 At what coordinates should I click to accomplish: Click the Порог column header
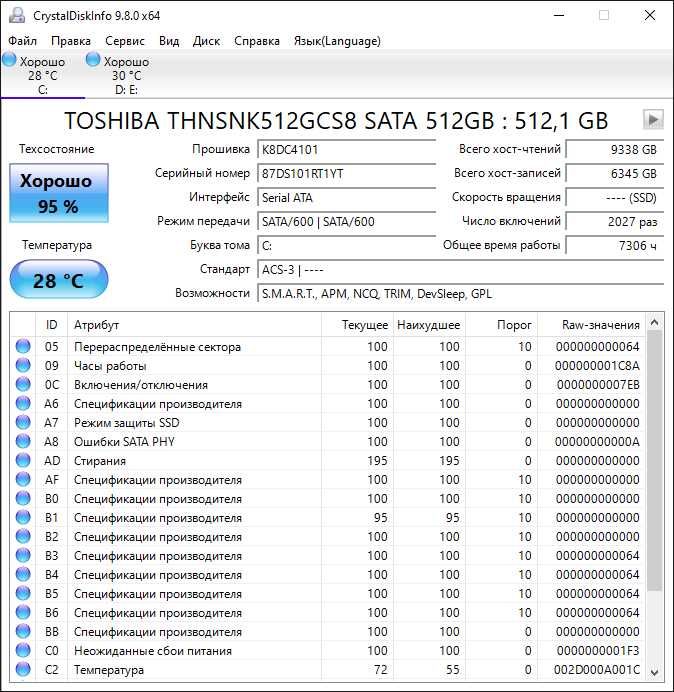[501, 325]
